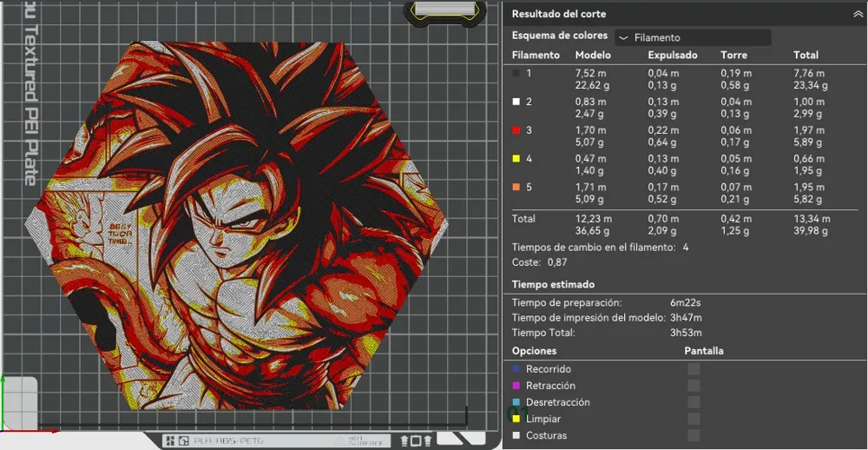
Task: Click the Pantalla column heading
Action: [x=704, y=351]
